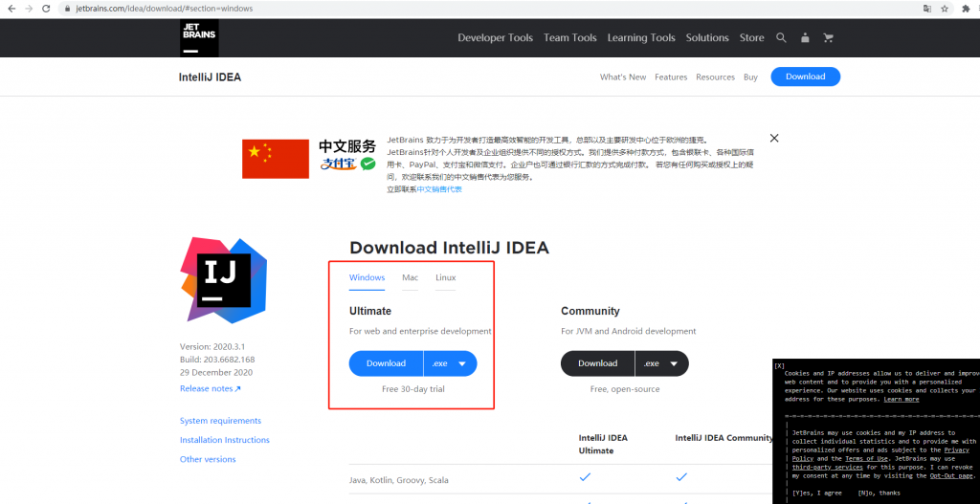Open the shopping cart icon

pyautogui.click(x=829, y=37)
